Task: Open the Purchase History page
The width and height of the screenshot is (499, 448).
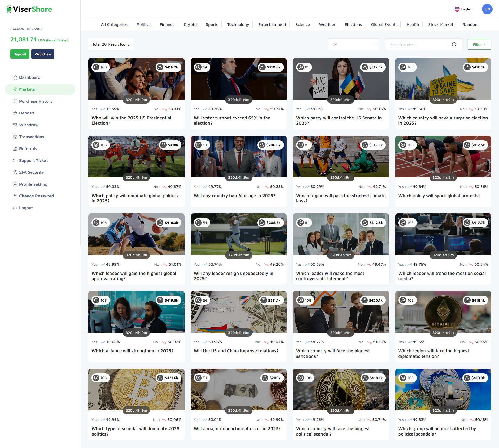Action: point(36,101)
